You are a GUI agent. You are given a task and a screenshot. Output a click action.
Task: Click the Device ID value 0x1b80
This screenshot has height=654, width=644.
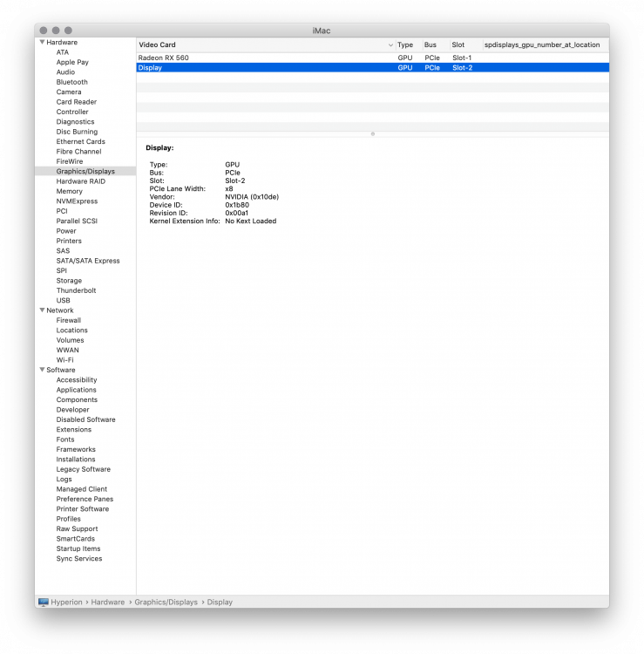coord(237,205)
